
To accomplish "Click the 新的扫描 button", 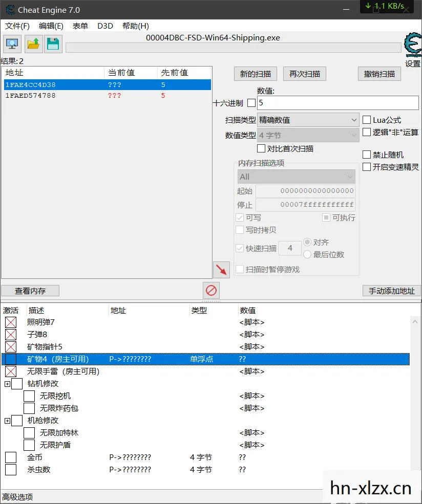I will (x=256, y=74).
